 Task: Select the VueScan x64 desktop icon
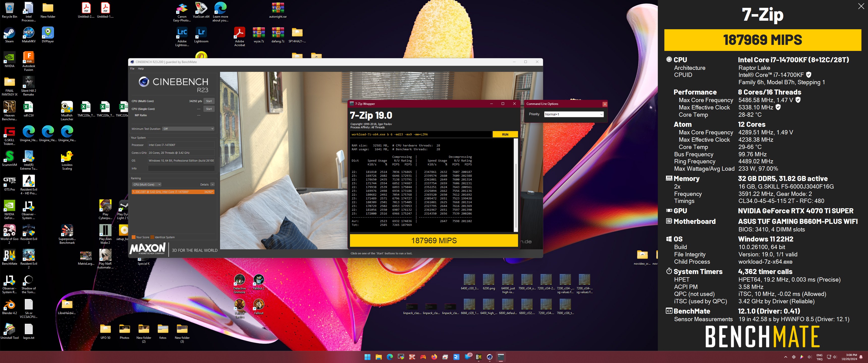[x=201, y=10]
